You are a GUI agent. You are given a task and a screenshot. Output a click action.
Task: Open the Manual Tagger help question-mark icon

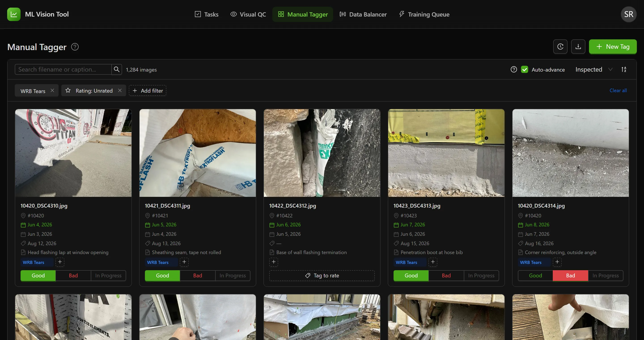pyautogui.click(x=75, y=47)
